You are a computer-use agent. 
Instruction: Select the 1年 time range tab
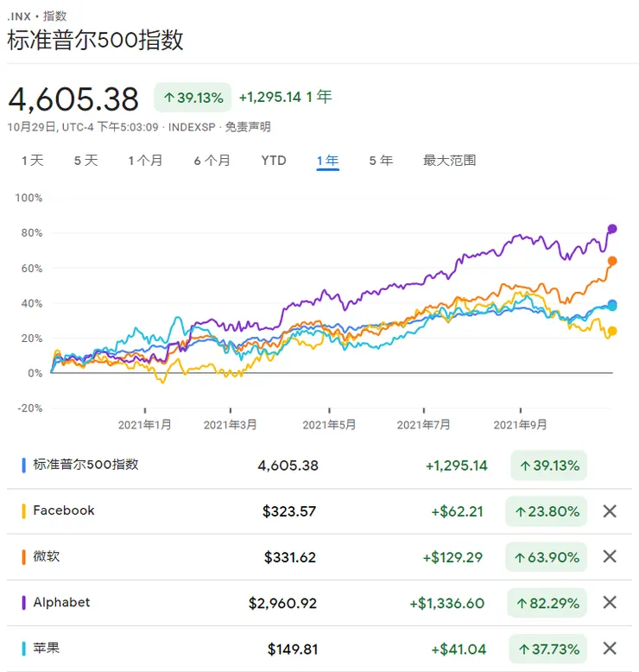[x=328, y=161]
